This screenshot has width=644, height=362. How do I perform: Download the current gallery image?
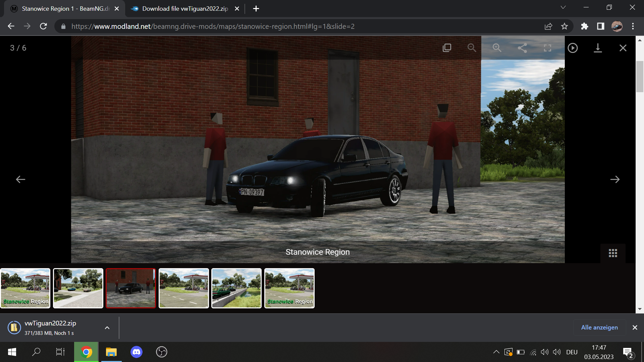pyautogui.click(x=598, y=48)
